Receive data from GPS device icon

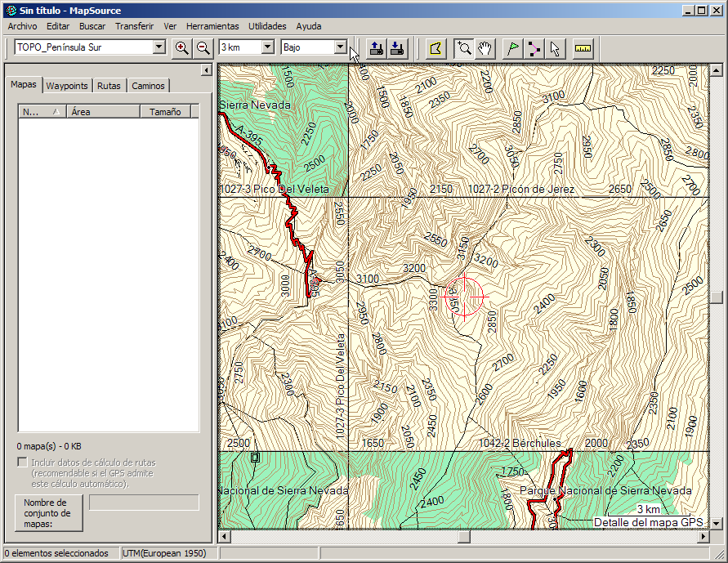[x=397, y=48]
